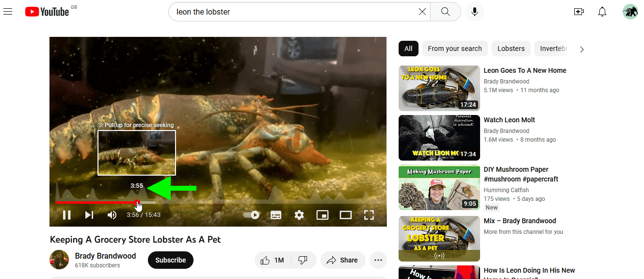Go to YouTube home via logo
The image size is (644, 279).
47,12
